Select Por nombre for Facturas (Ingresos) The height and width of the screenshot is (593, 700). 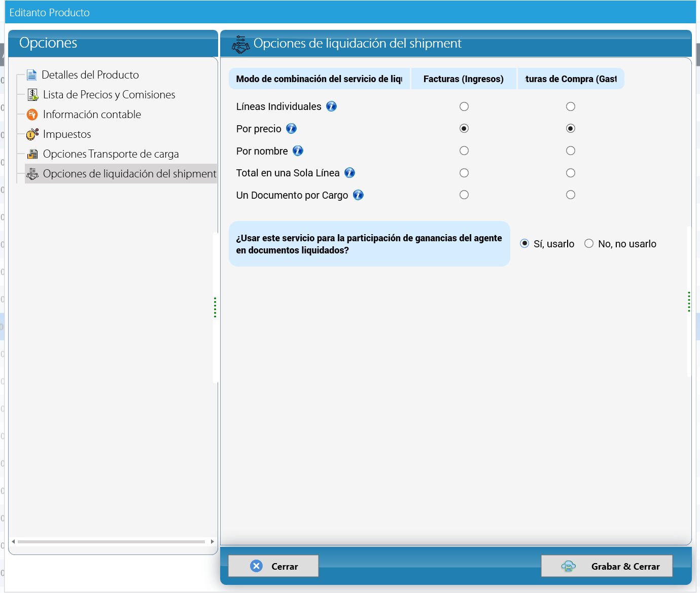point(464,151)
